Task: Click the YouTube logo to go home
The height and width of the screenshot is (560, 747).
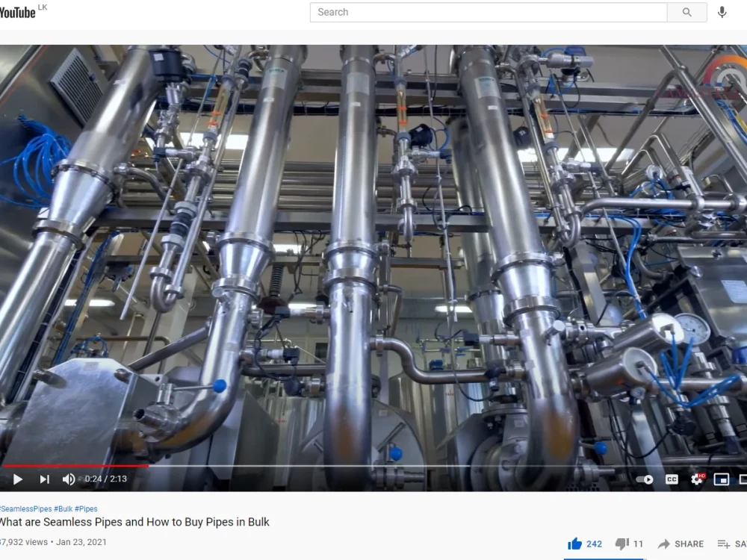Action: pyautogui.click(x=18, y=13)
